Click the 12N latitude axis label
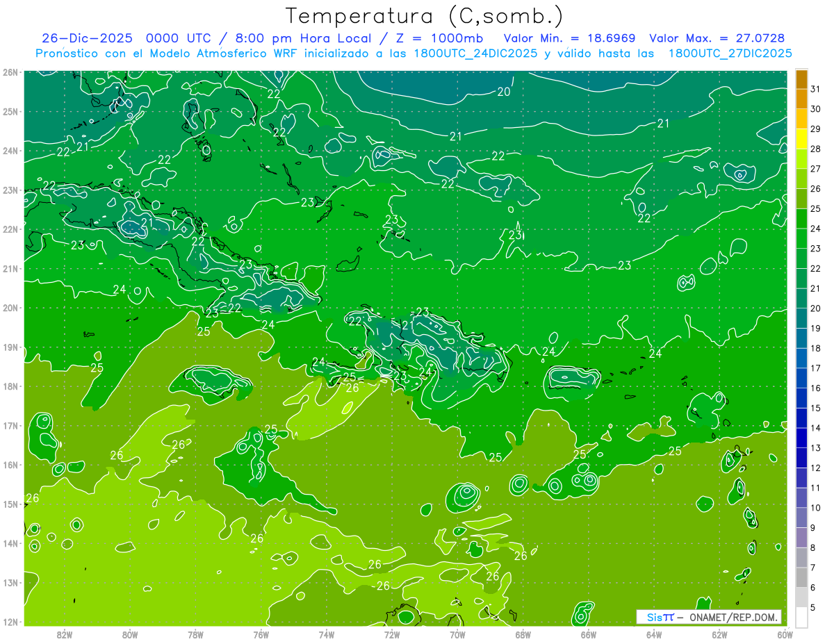 click(10, 622)
